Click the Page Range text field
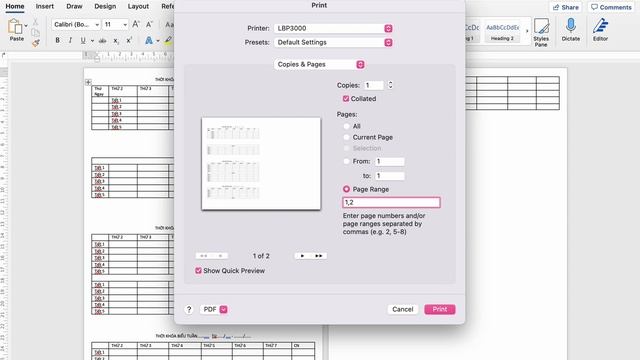Image resolution: width=640 pixels, height=360 pixels. 391,202
